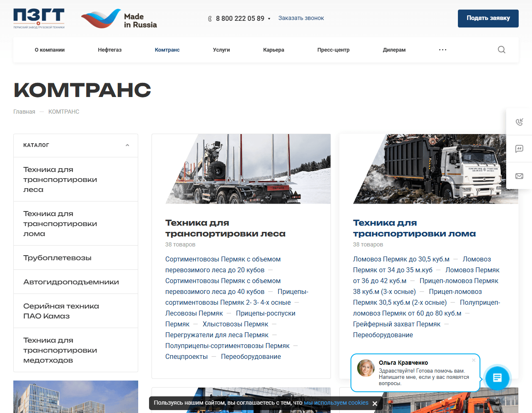Open Дилерам menu item

pos(394,50)
